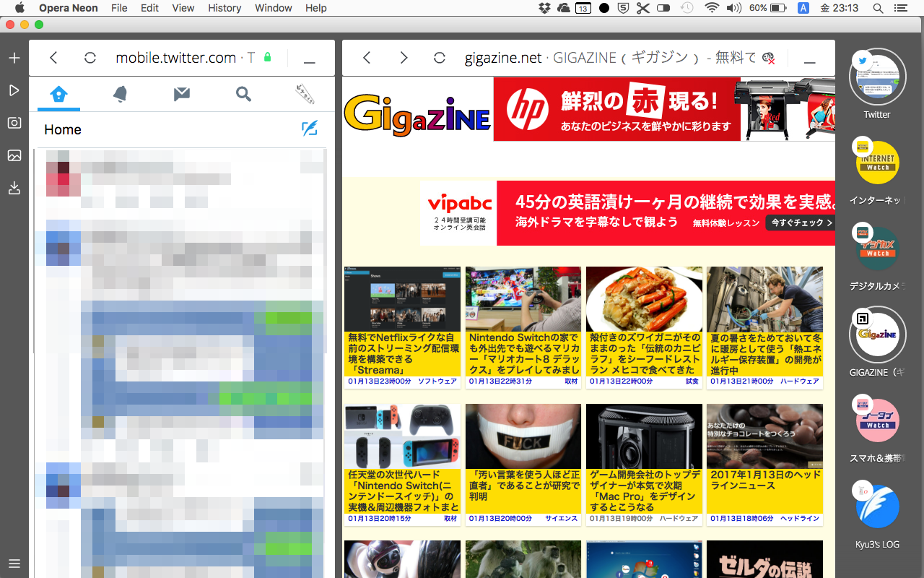Open the Streama Netflix article thumbnail
The width and height of the screenshot is (924, 578).
tap(402, 299)
